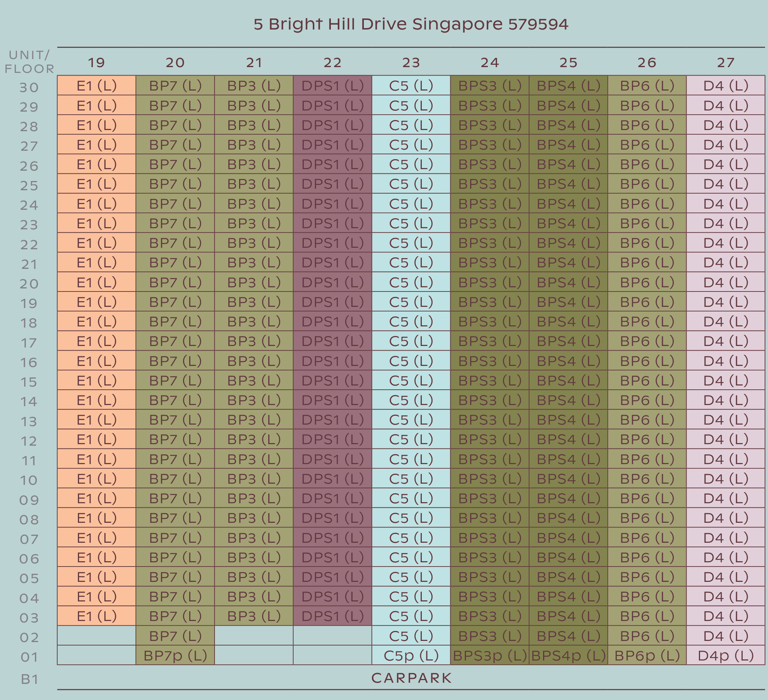Viewport: 768px width, 700px height.
Task: Select BPS4 (L) cell on floor 06
Action: pyautogui.click(x=568, y=557)
